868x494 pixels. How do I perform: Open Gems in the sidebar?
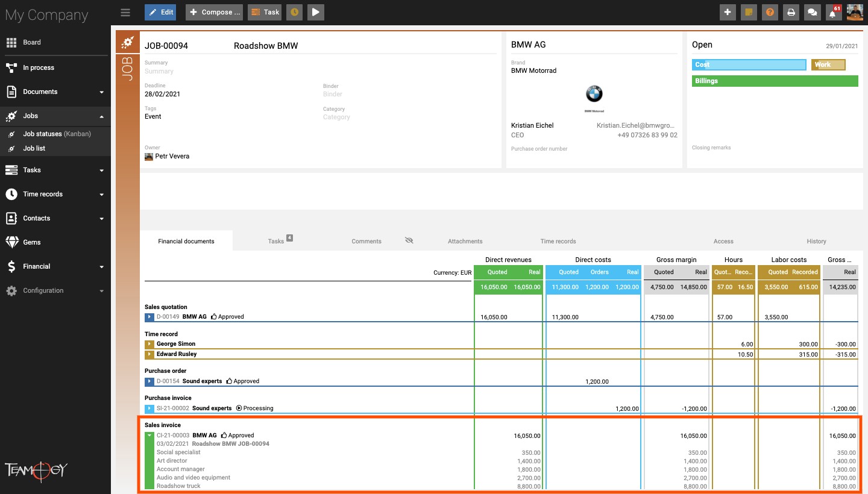(x=55, y=242)
